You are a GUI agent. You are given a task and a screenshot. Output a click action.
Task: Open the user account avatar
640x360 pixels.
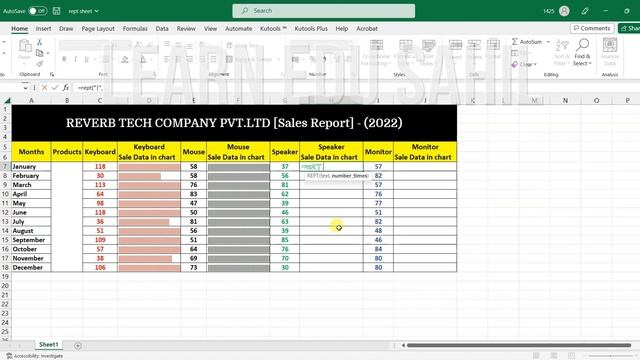[x=564, y=11]
